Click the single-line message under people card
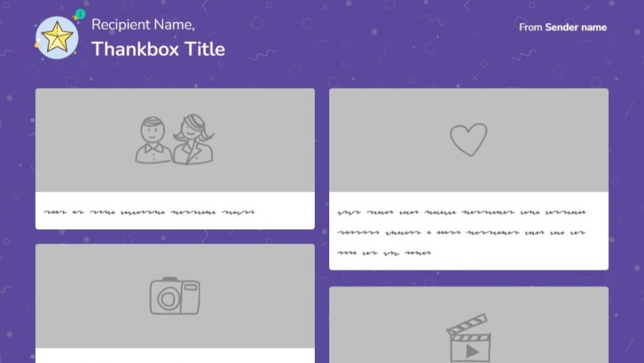Image resolution: width=644 pixels, height=363 pixels. click(149, 212)
